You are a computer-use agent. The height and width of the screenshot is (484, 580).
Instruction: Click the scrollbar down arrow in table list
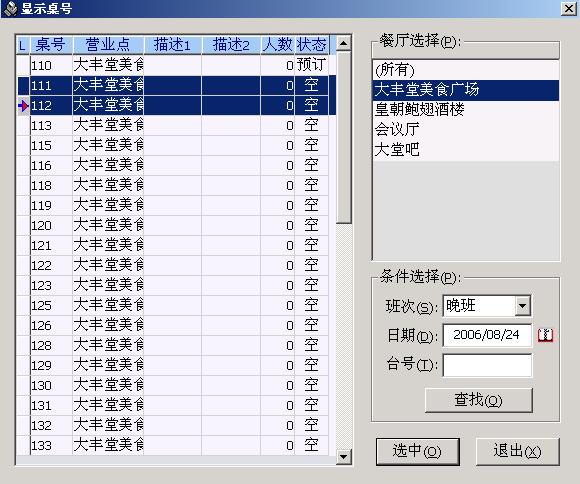click(344, 456)
